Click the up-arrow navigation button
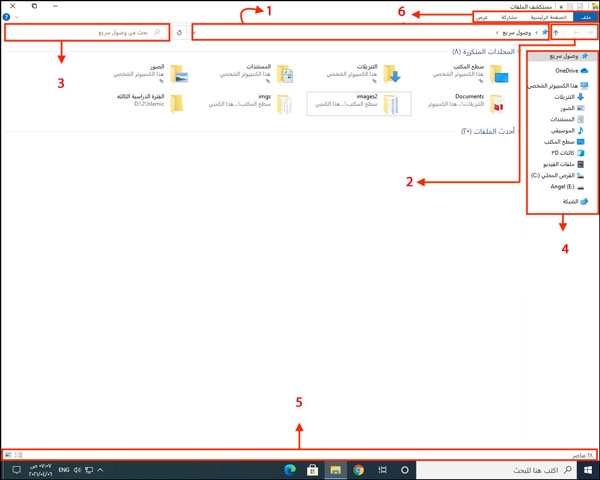The height and width of the screenshot is (480, 600). (557, 33)
